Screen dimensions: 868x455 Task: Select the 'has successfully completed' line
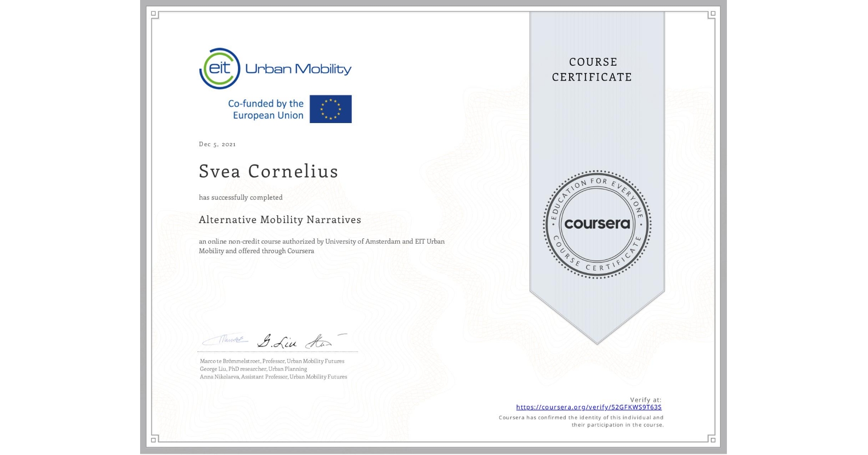coord(241,197)
